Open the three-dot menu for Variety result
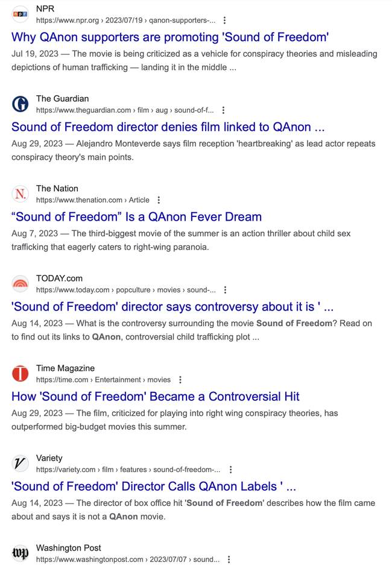The image size is (392, 565). point(230,470)
